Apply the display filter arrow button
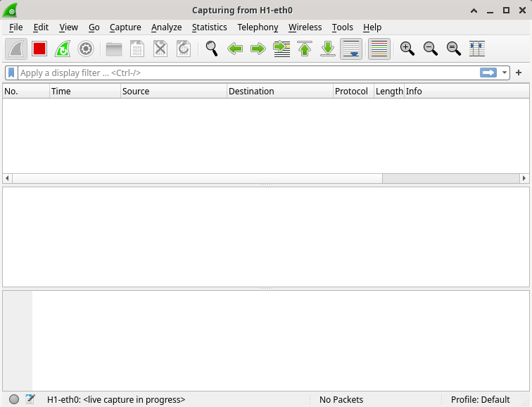 pyautogui.click(x=488, y=73)
